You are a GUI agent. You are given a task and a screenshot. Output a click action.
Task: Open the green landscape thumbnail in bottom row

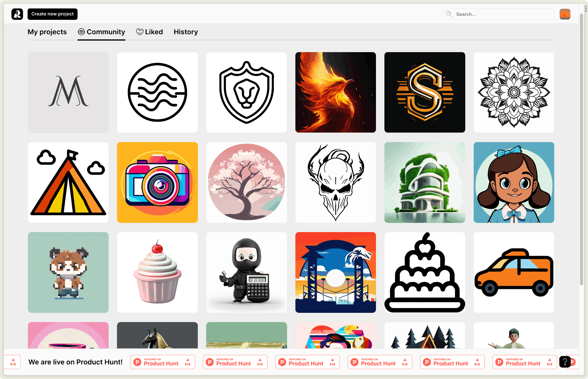[247, 335]
